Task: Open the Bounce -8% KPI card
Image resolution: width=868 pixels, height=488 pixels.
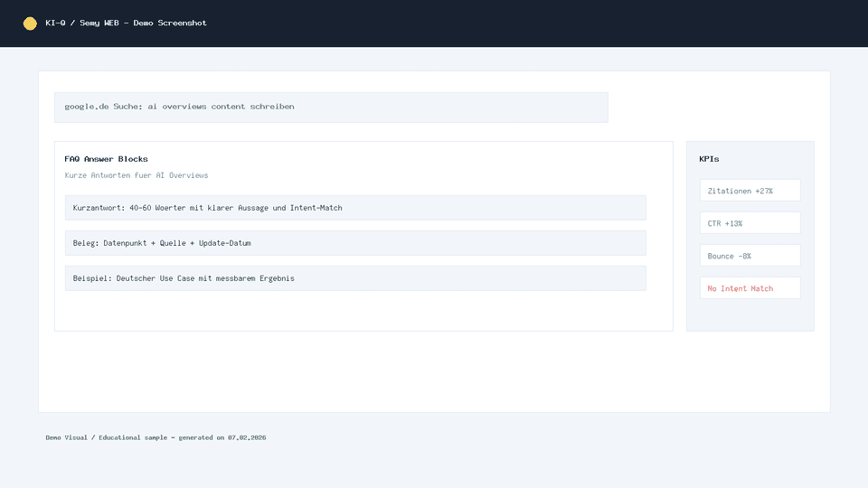Action: click(750, 256)
